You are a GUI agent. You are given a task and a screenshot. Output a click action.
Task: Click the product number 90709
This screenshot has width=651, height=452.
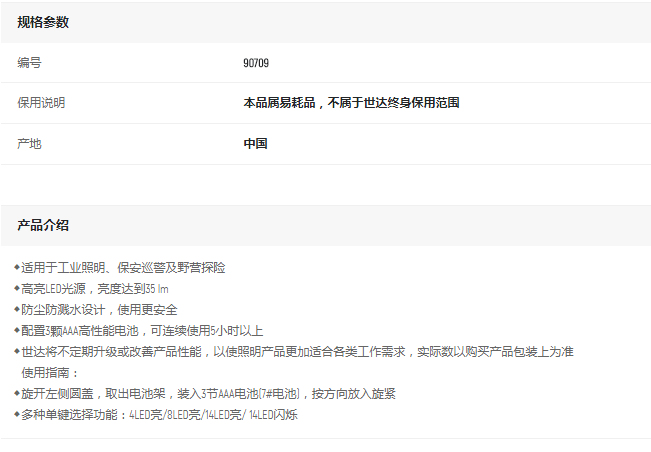tap(256, 63)
